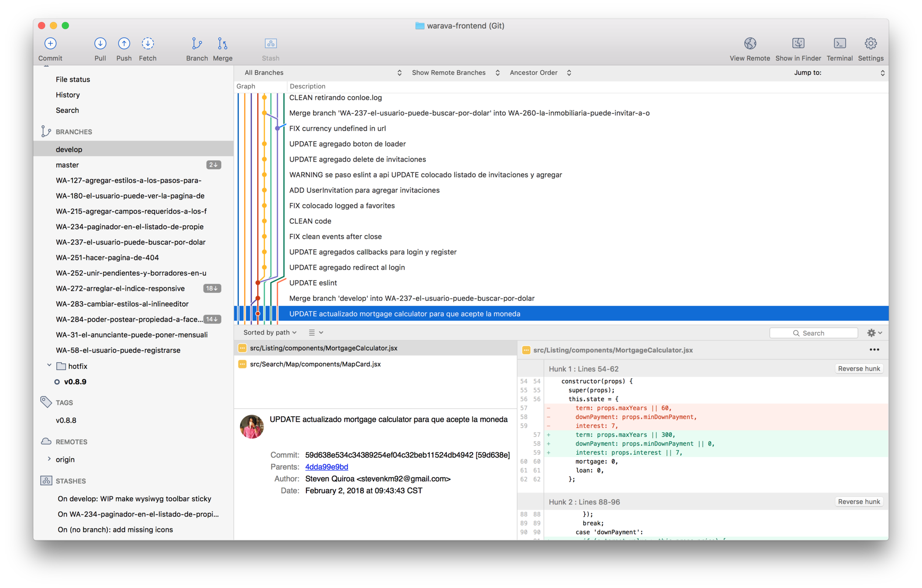Click the diff file search field
Viewport: 922px width, 588px height.
tap(814, 333)
